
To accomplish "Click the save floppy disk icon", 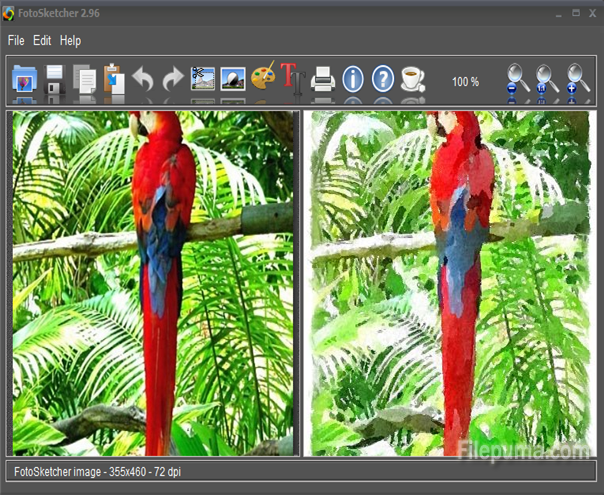I will coord(54,79).
